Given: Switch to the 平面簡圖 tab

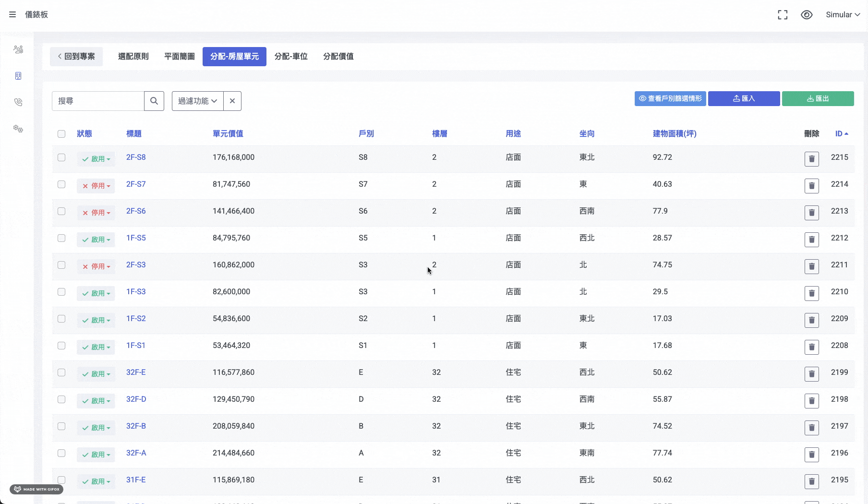Looking at the screenshot, I should tap(180, 57).
